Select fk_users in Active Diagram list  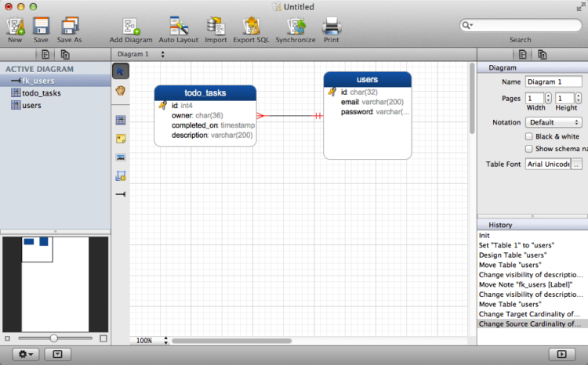coord(56,81)
